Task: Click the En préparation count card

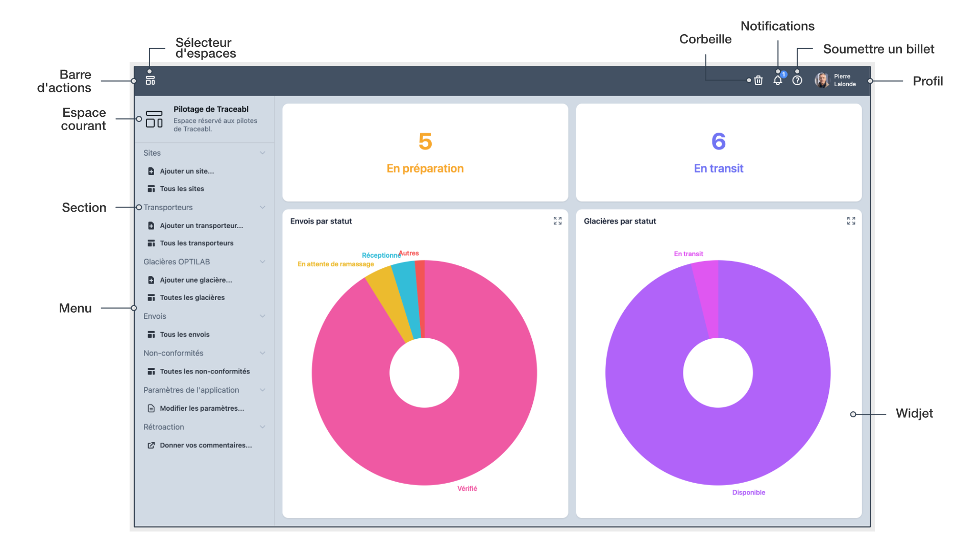Action: click(x=425, y=153)
